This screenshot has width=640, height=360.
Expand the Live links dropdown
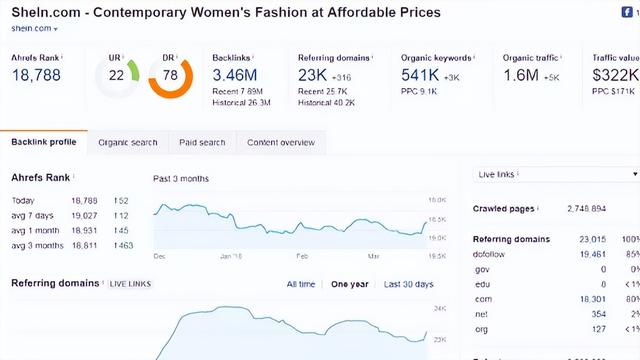coord(556,174)
